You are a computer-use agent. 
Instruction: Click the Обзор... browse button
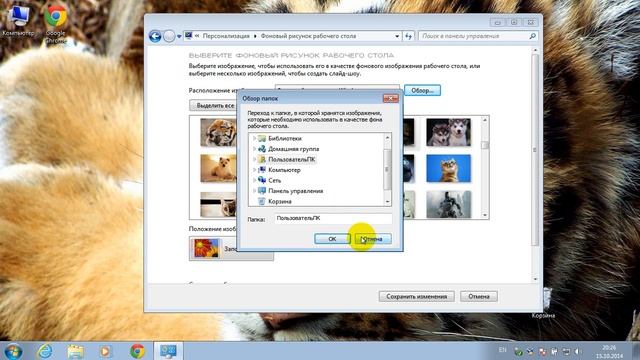coord(422,90)
